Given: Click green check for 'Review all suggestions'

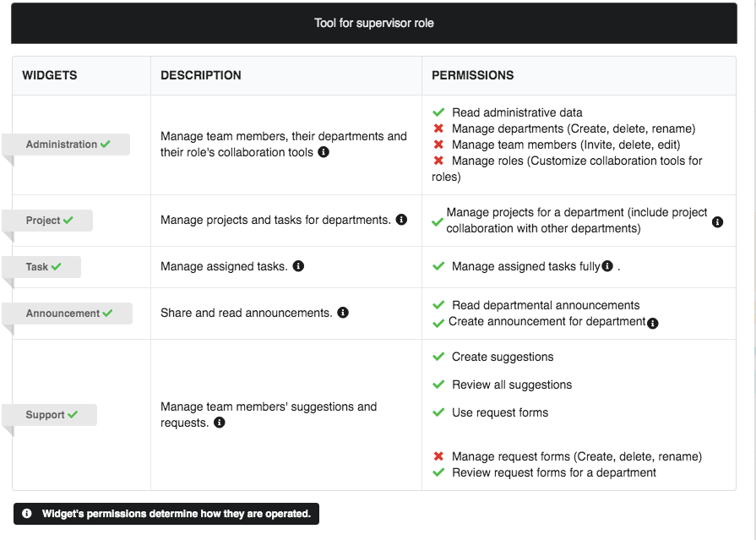Looking at the screenshot, I should 438,385.
